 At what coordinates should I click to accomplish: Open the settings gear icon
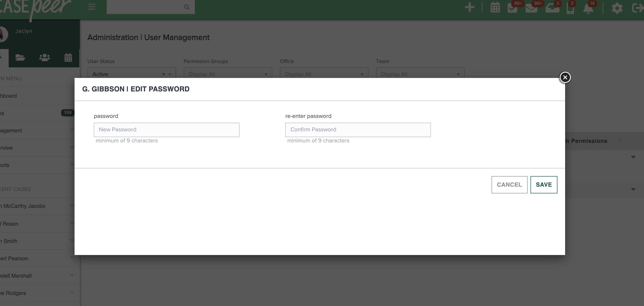point(617,8)
